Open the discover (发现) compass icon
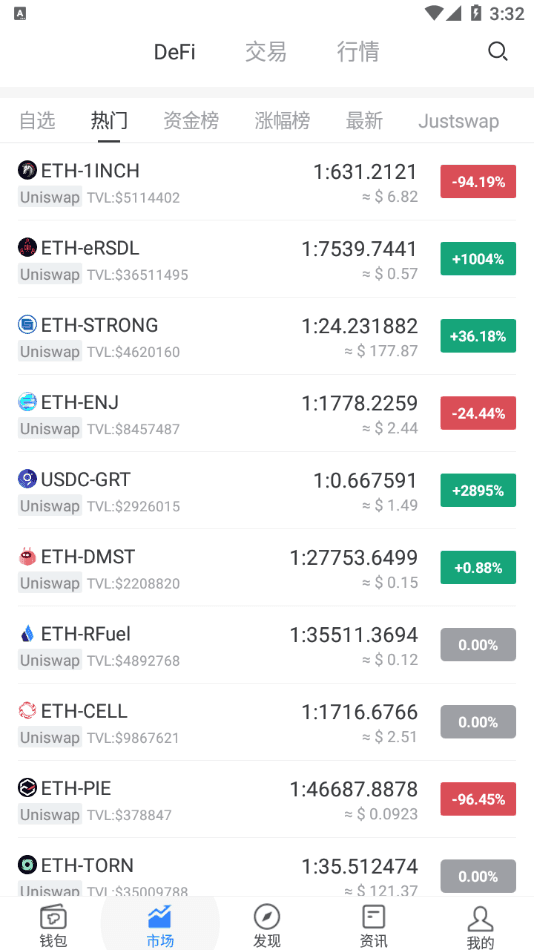The image size is (534, 950). point(267,917)
